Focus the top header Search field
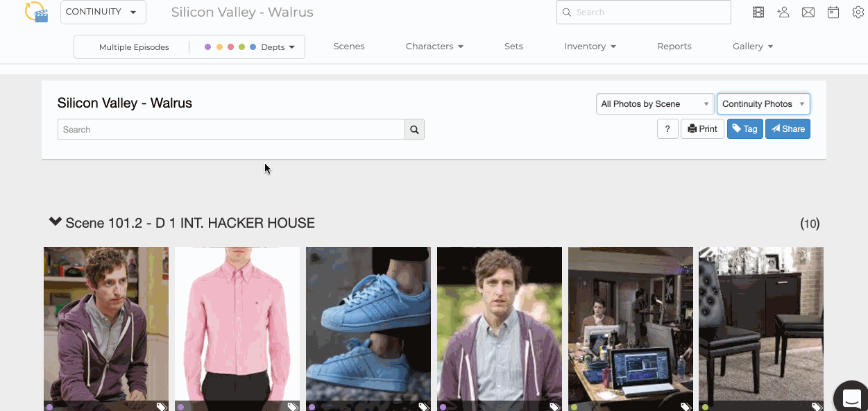This screenshot has height=411, width=868. [x=644, y=12]
